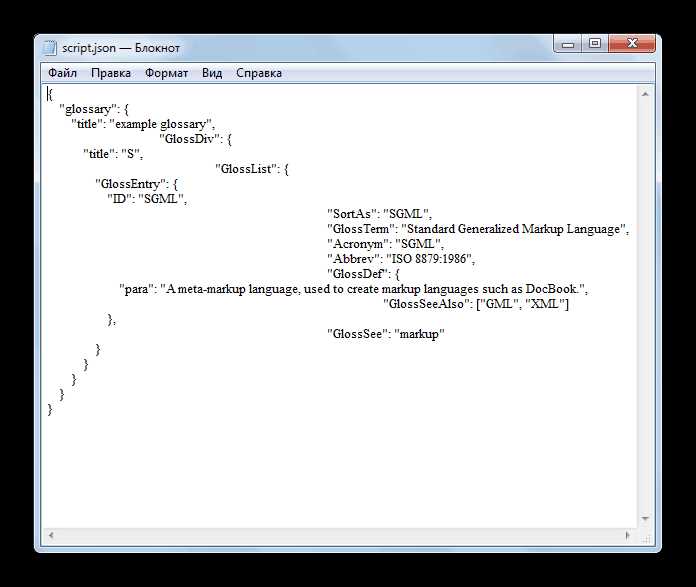
Task: Open the Правка menu
Action: click(x=111, y=73)
